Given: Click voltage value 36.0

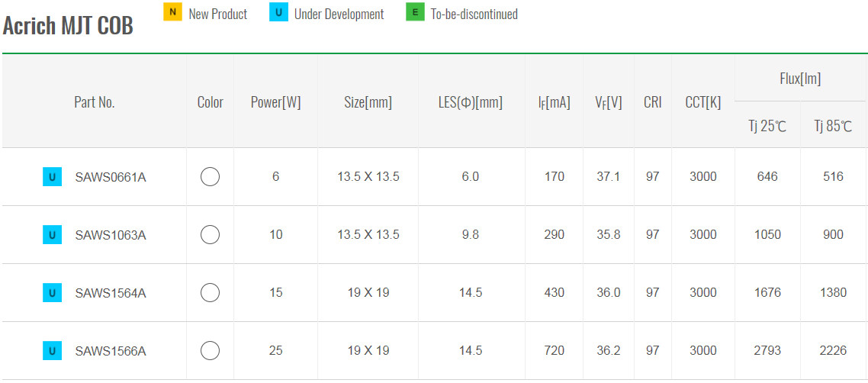Looking at the screenshot, I should [609, 293].
